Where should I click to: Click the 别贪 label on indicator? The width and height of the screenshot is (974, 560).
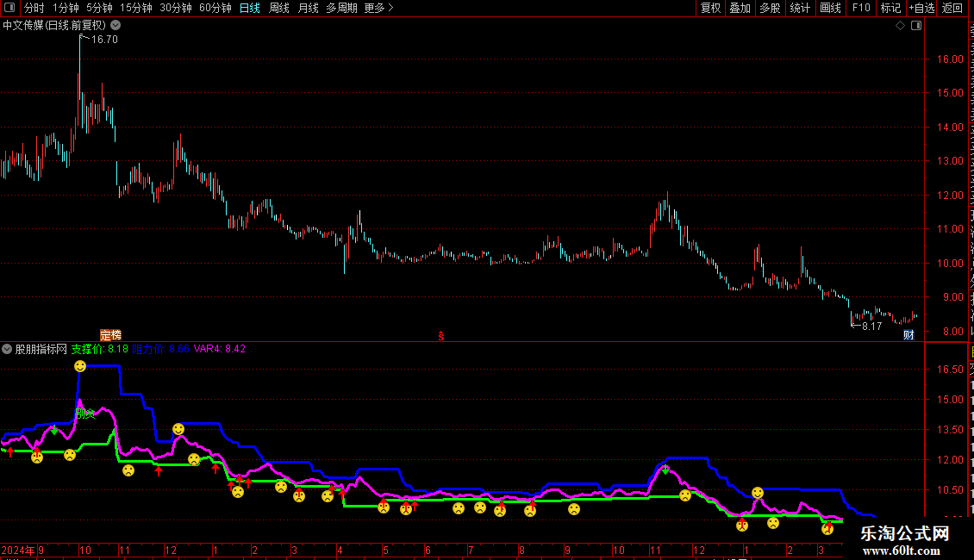point(85,414)
